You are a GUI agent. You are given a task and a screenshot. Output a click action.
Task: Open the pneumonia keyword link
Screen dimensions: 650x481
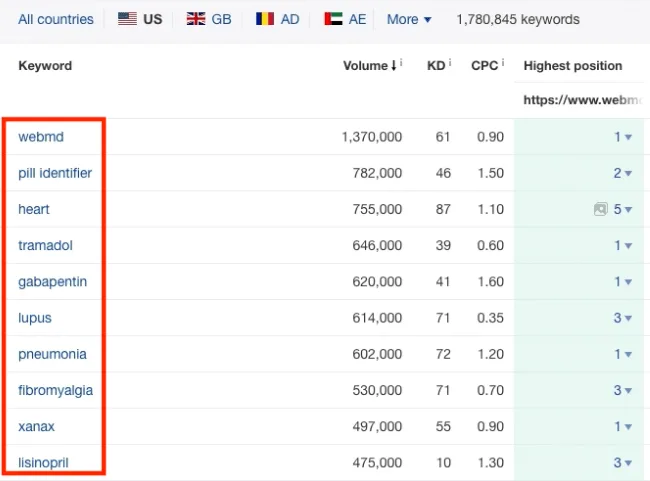(52, 354)
